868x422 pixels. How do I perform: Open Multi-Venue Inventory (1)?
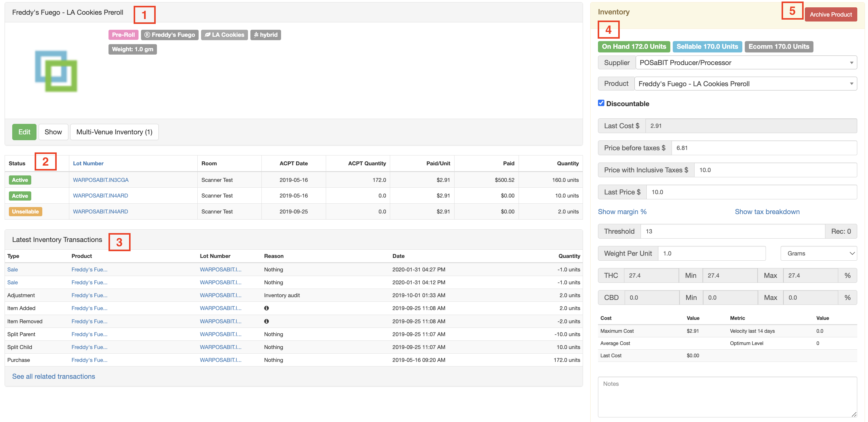114,132
